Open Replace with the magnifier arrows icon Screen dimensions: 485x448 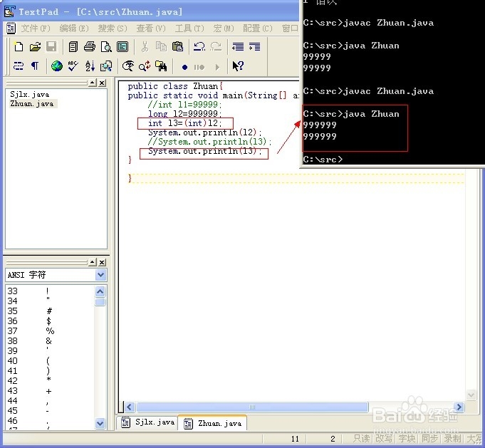pyautogui.click(x=145, y=66)
